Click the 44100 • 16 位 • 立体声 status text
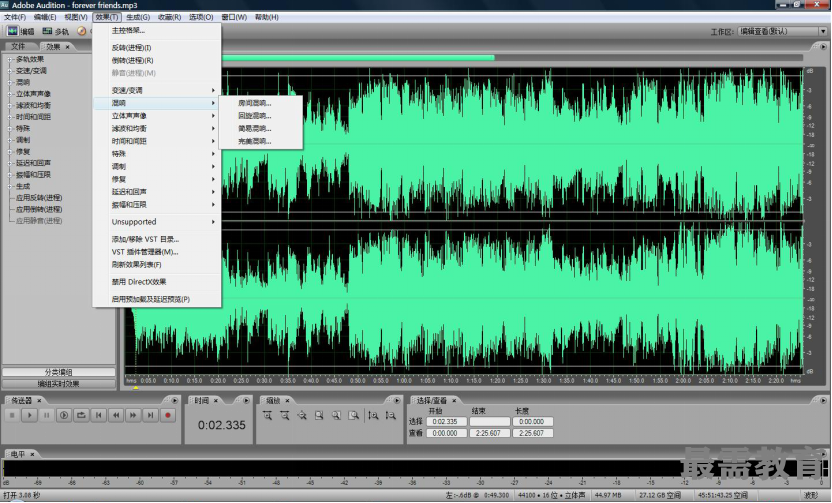 (552, 495)
